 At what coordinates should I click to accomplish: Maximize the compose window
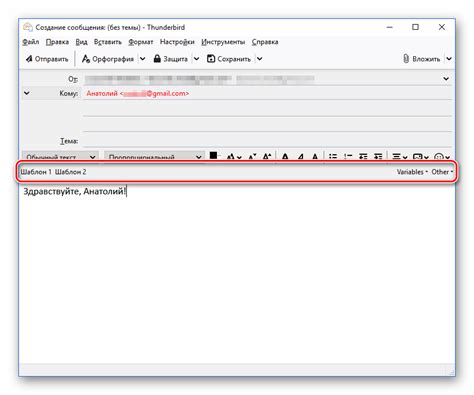click(415, 27)
